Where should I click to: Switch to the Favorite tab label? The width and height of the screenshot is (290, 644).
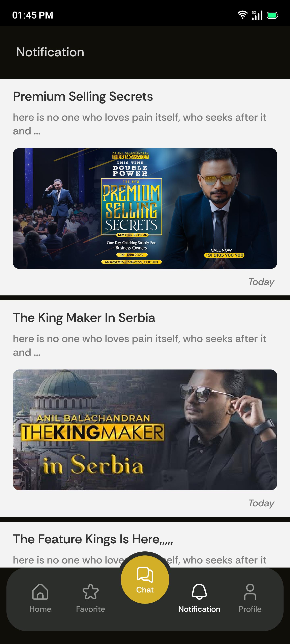[90, 609]
